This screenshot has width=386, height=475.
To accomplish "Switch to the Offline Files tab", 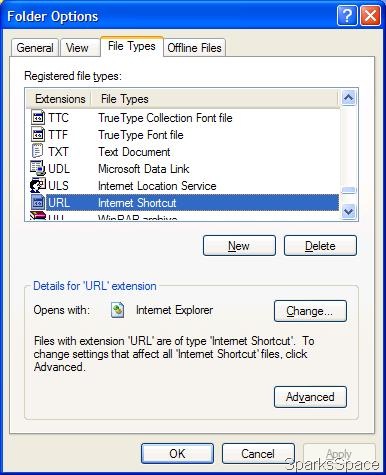I will [194, 48].
